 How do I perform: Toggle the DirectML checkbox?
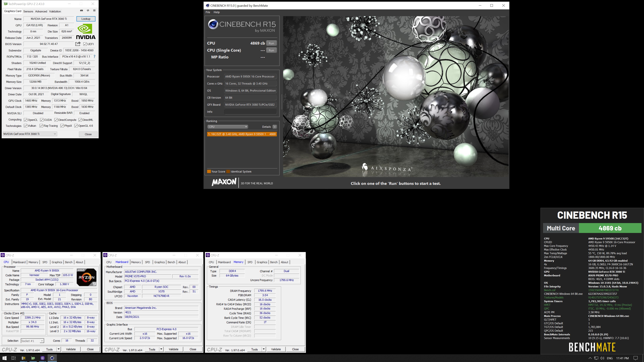(80, 120)
